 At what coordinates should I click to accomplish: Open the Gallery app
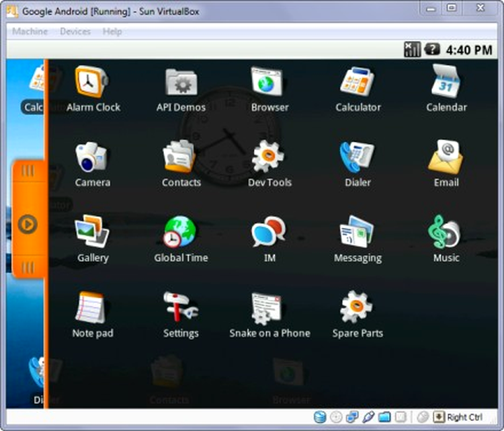click(x=93, y=239)
